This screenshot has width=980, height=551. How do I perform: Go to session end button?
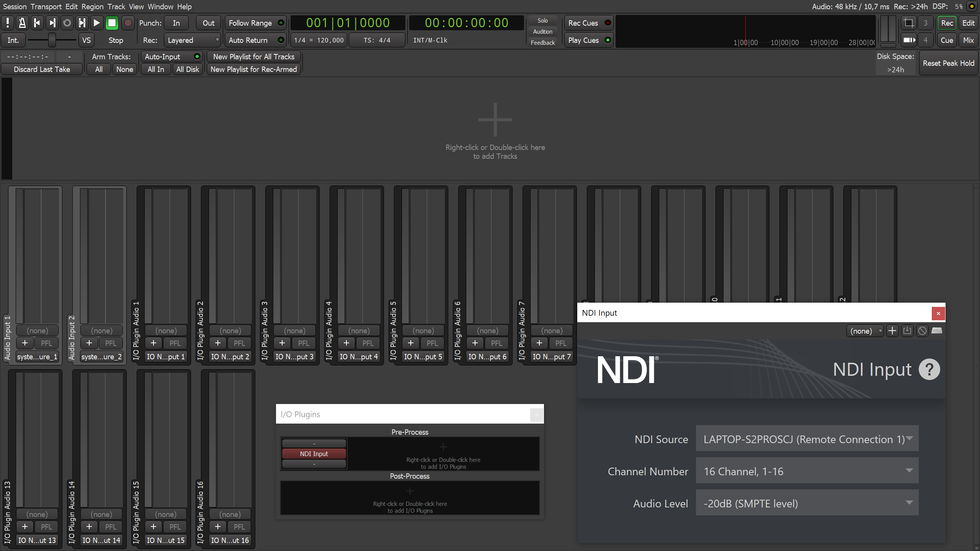(52, 23)
